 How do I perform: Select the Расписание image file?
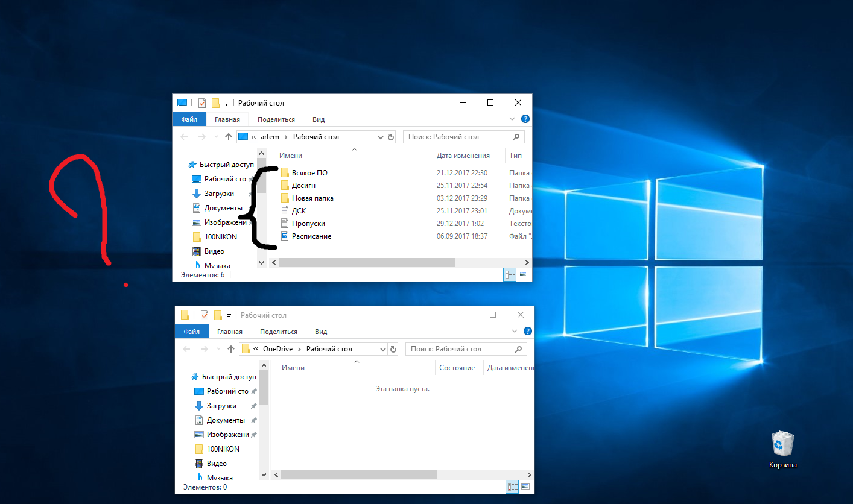[311, 236]
